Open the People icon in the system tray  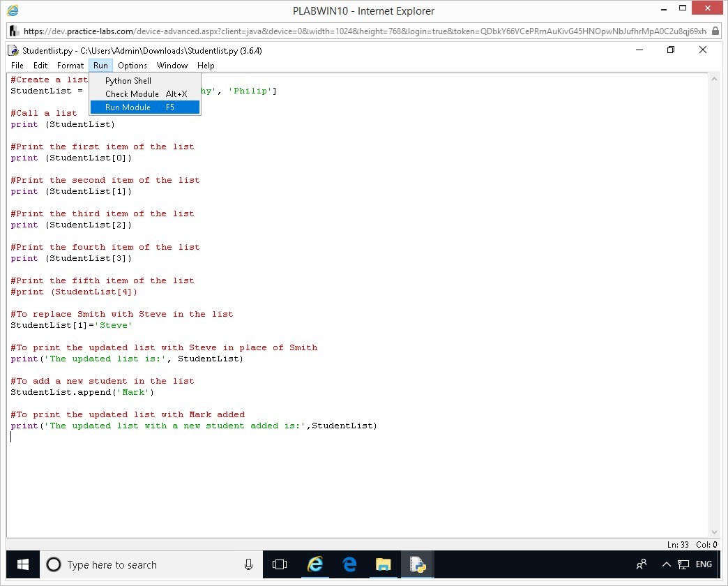point(642,564)
